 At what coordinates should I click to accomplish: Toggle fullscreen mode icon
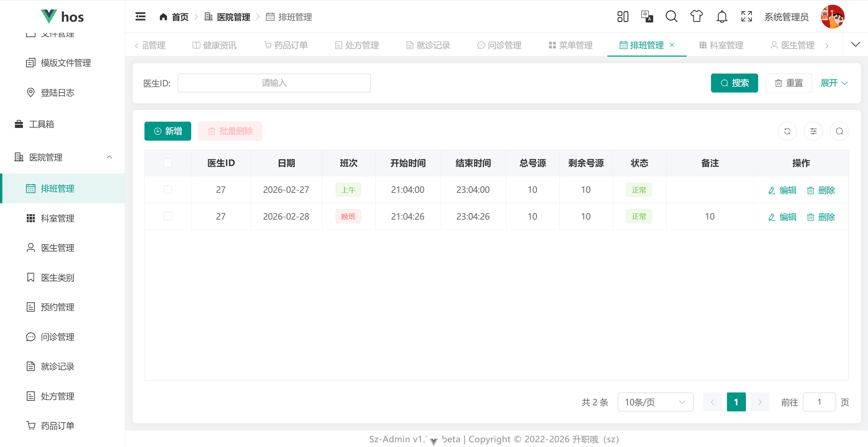point(747,17)
